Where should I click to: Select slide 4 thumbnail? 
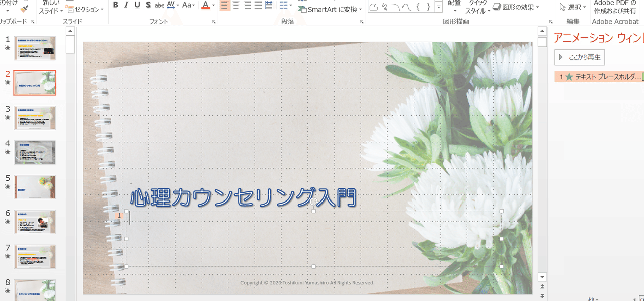pyautogui.click(x=35, y=152)
